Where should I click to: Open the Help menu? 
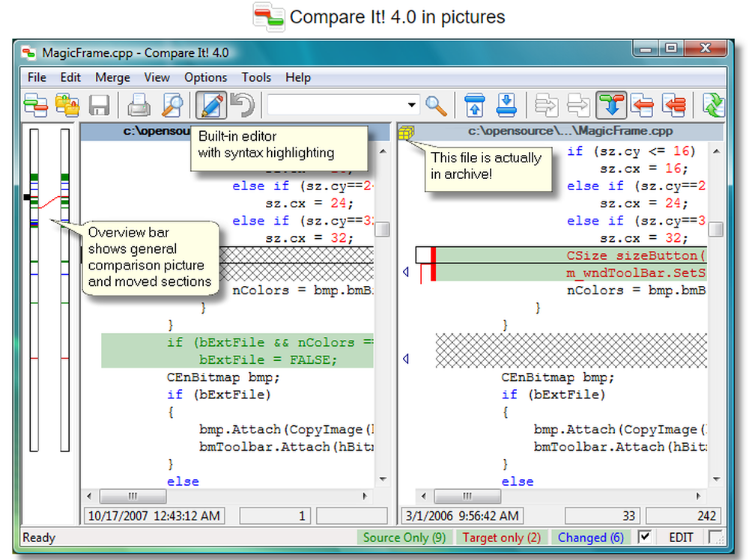pyautogui.click(x=298, y=77)
